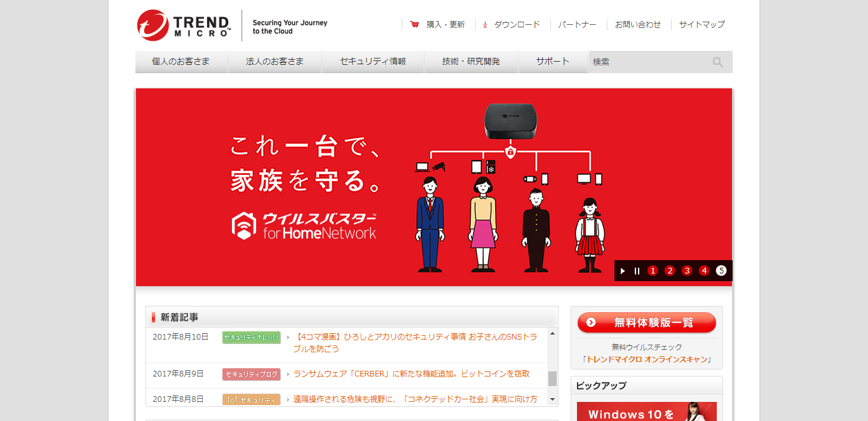Show banner slide 2

point(670,270)
